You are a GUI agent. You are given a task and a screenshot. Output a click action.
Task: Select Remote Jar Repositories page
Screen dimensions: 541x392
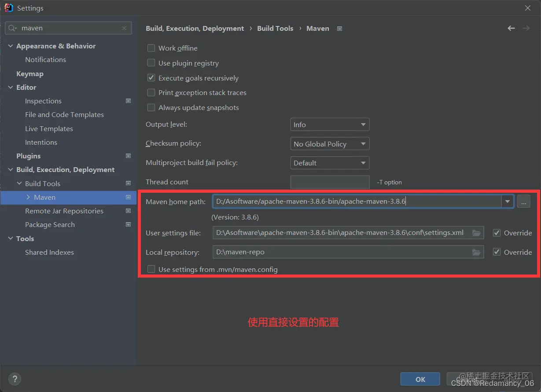[x=64, y=211]
